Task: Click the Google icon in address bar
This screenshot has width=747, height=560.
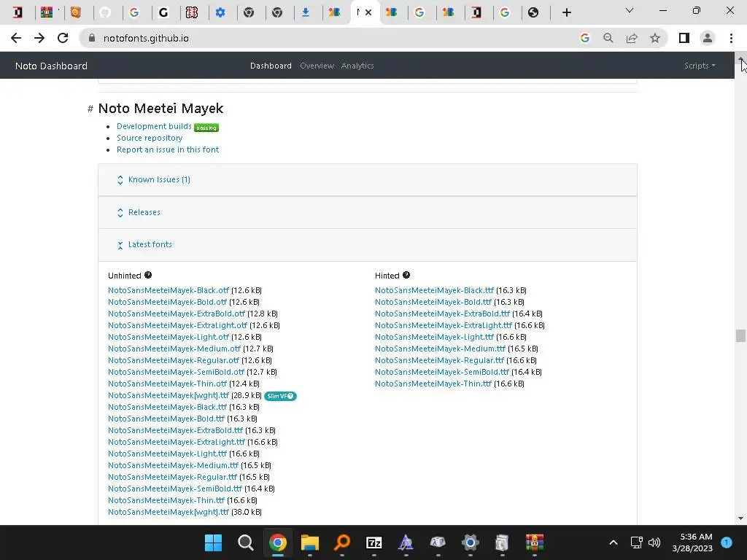Action: tap(584, 38)
